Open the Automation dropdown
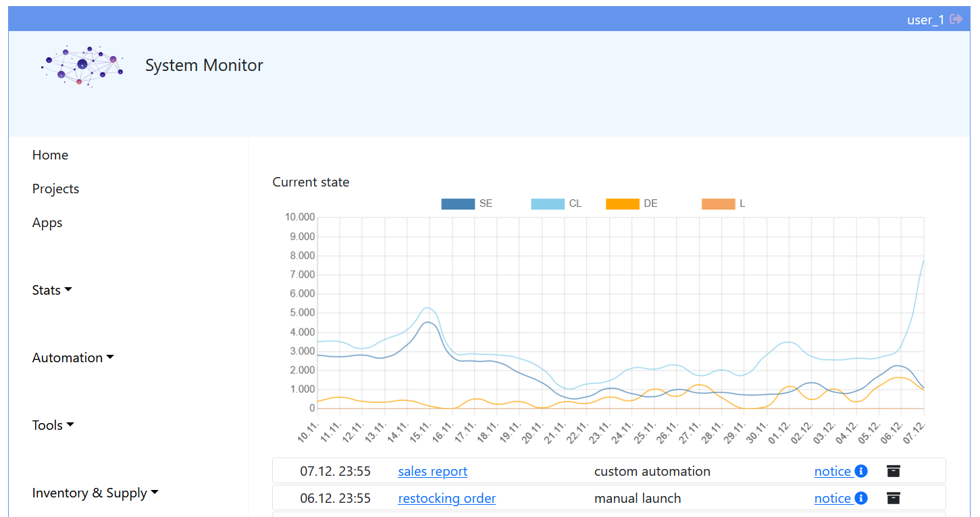Viewport: 980px width, 517px height. (73, 358)
